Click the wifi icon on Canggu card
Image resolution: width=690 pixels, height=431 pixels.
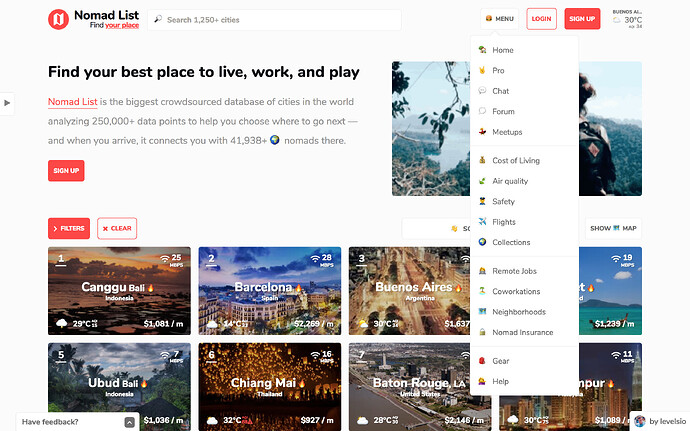coord(165,258)
